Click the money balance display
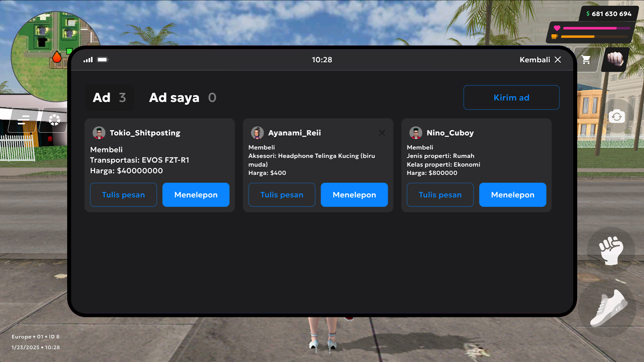Image resolution: width=644 pixels, height=362 pixels. [609, 14]
